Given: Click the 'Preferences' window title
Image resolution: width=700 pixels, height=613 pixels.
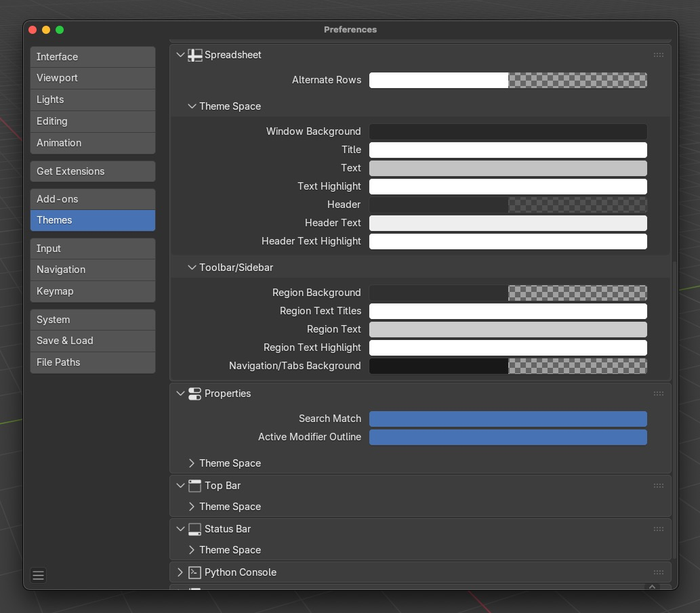Looking at the screenshot, I should tap(350, 29).
